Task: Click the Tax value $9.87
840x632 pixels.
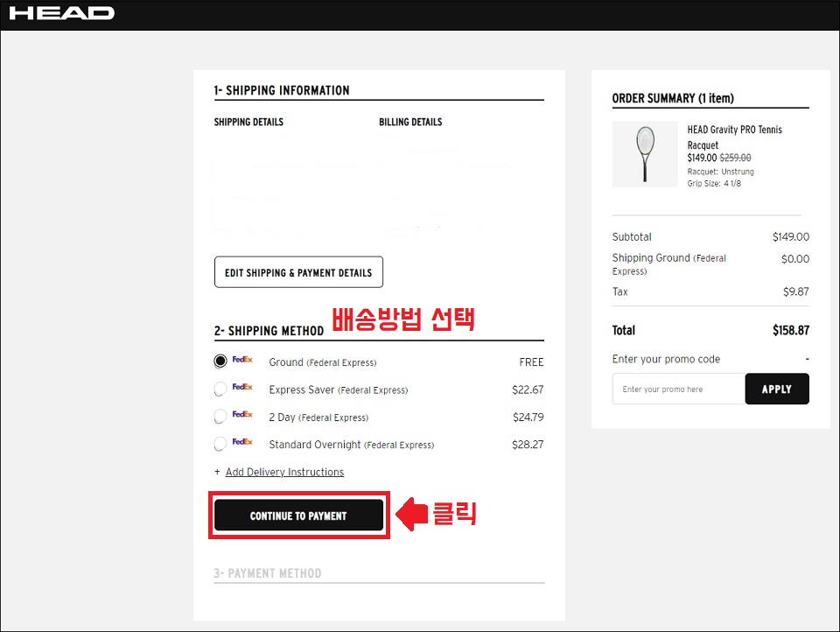Action: coord(796,291)
